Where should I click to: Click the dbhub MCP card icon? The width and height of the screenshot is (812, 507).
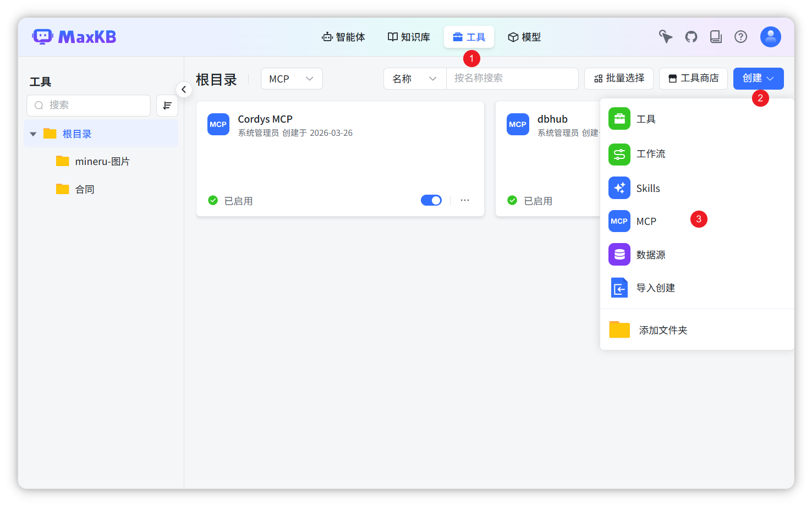pyautogui.click(x=518, y=124)
